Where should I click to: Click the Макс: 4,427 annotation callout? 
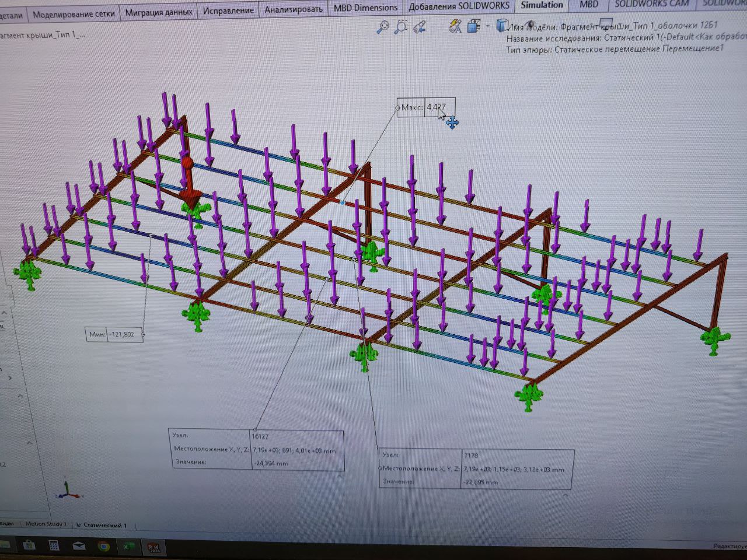click(x=425, y=107)
